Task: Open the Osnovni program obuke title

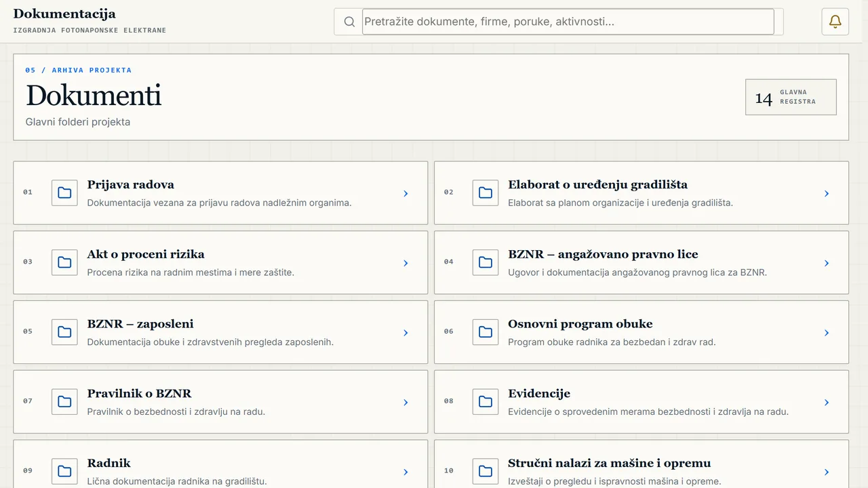Action: tap(580, 324)
